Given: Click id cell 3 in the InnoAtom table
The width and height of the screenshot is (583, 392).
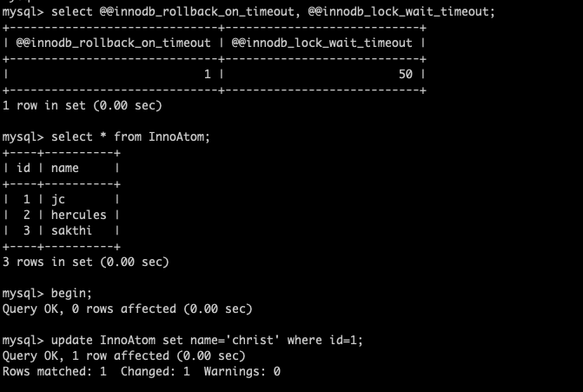Looking at the screenshot, I should (x=27, y=230).
